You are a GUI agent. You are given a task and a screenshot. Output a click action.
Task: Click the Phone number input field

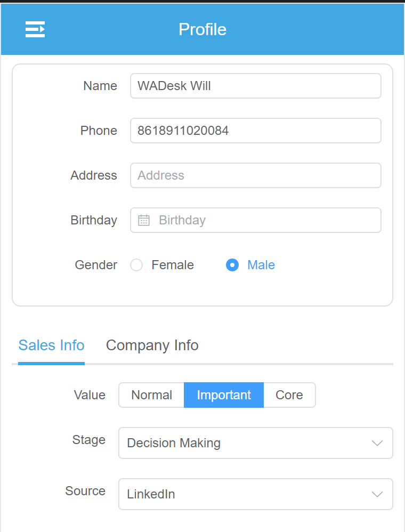[x=256, y=131]
